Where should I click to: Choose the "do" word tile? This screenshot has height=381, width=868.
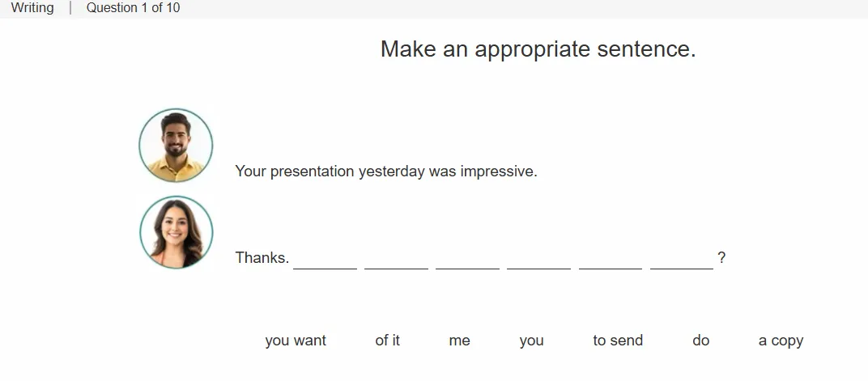coord(701,341)
